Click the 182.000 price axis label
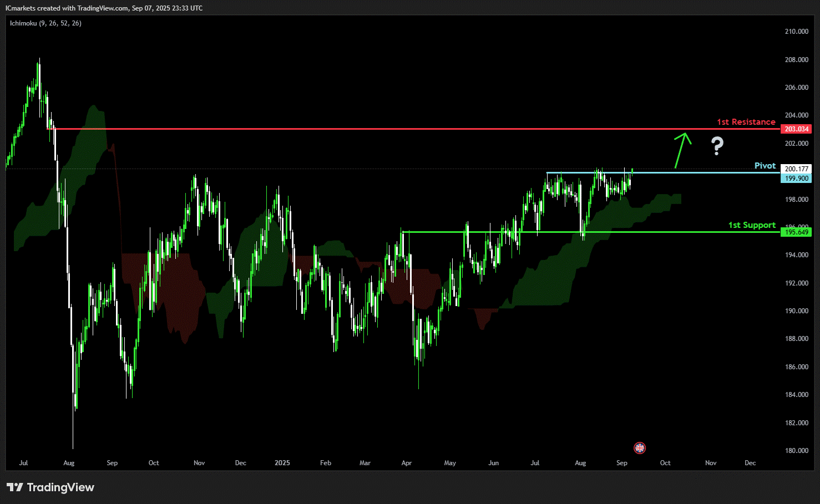 tap(796, 423)
